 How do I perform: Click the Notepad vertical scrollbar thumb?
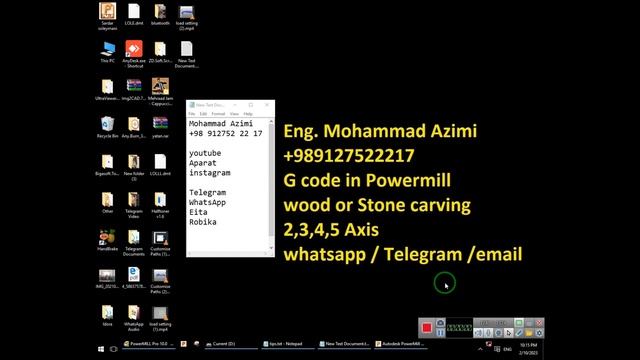[x=271, y=180]
